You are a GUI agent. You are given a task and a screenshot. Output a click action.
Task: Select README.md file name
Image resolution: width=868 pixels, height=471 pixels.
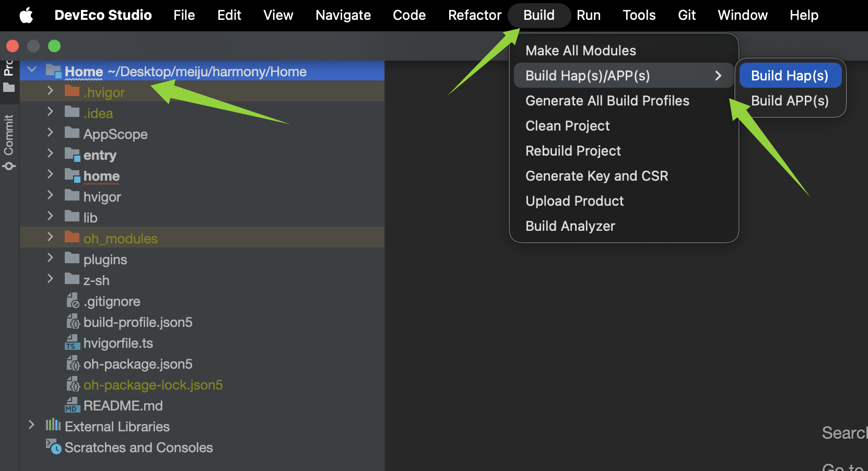(123, 406)
